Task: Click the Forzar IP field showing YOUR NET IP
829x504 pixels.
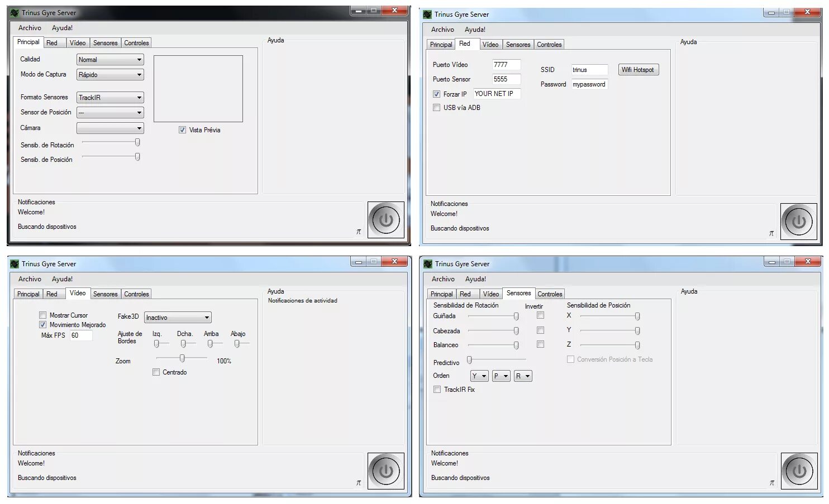Action: [x=497, y=94]
